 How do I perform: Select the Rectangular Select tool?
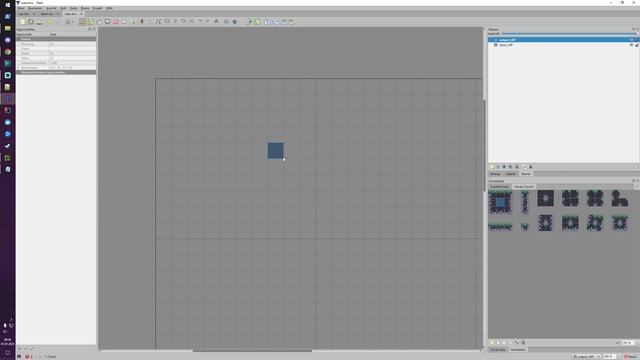pyautogui.click(x=124, y=22)
